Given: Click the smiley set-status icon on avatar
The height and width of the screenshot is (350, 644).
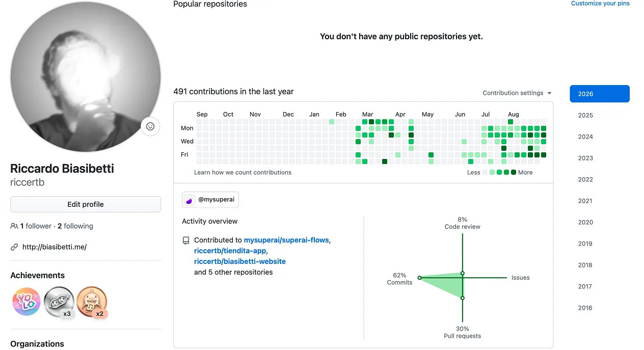Looking at the screenshot, I should coord(150,126).
